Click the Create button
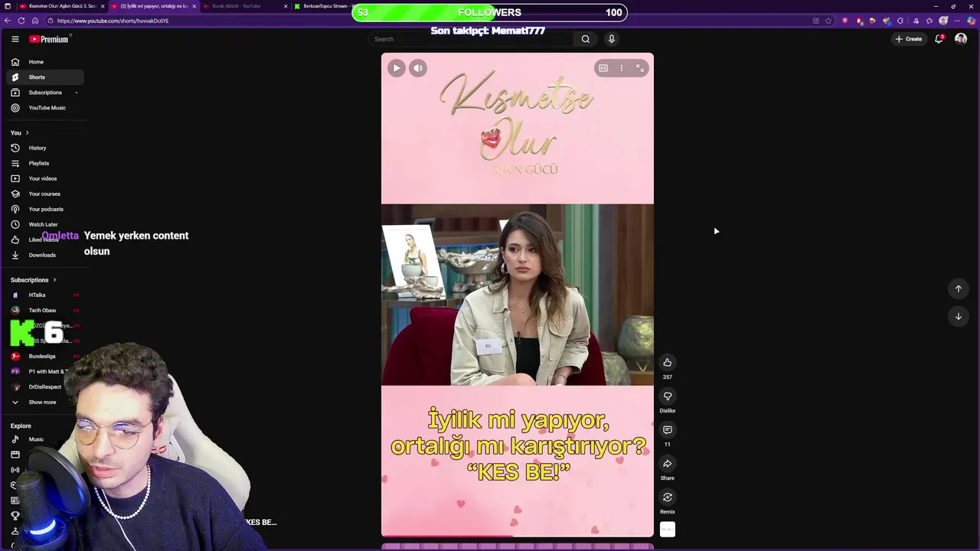Screen dimensions: 980x551 point(909,39)
